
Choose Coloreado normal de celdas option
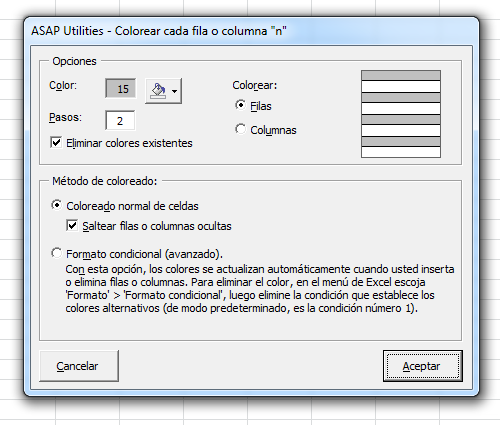click(x=56, y=205)
